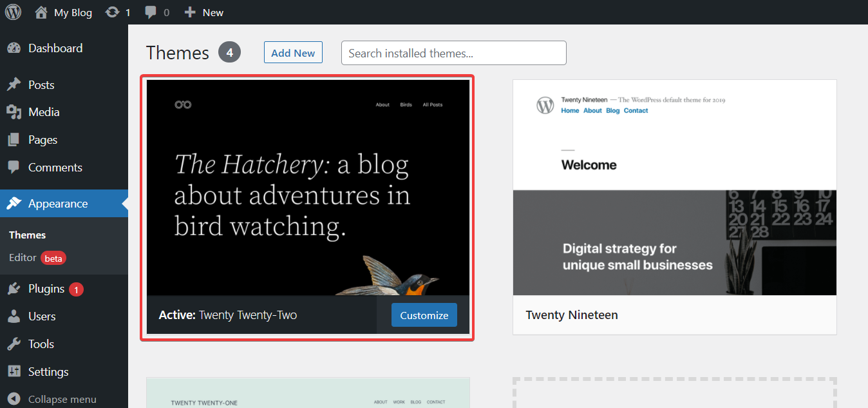
Task: Click the red beta badge
Action: (53, 258)
